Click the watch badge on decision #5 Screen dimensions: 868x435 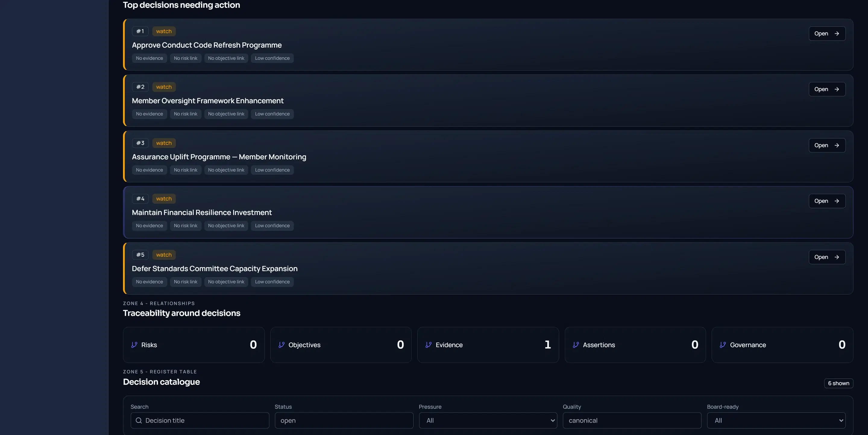click(164, 255)
